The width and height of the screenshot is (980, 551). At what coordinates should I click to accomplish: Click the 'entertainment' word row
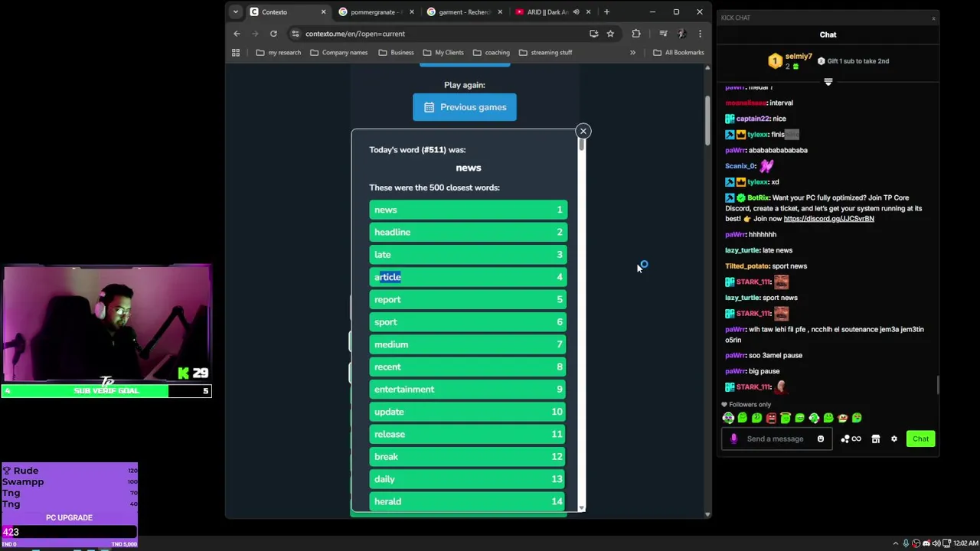coord(468,390)
